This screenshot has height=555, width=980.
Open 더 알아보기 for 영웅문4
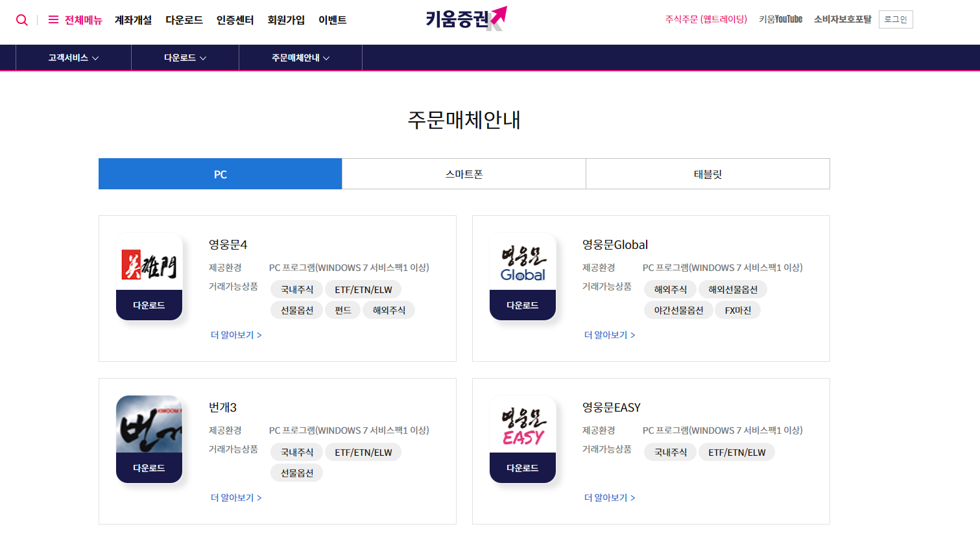[x=236, y=335]
